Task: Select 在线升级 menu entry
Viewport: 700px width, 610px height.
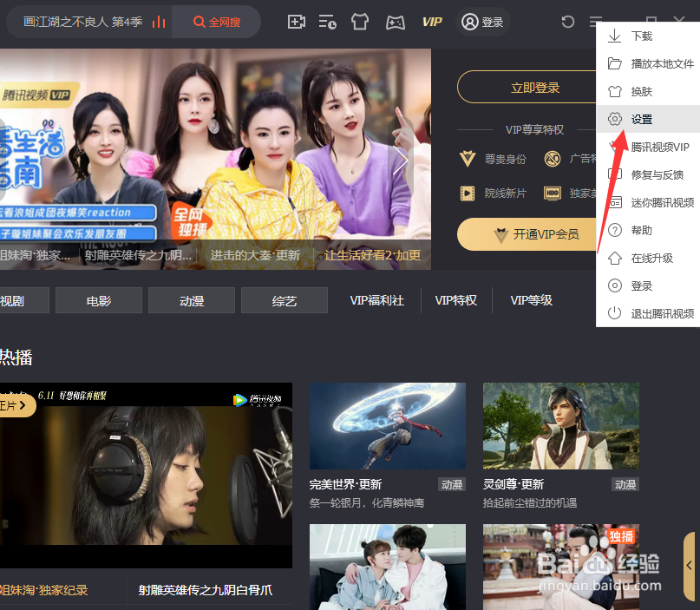Action: click(648, 258)
